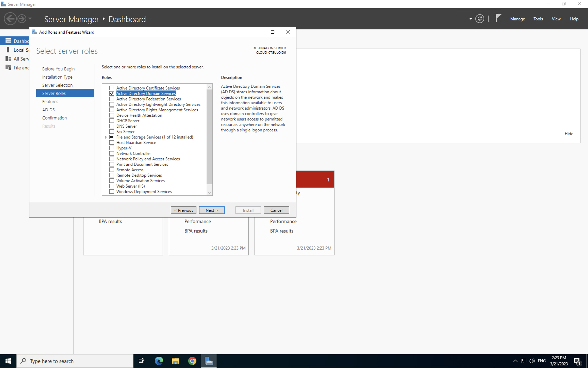Check Active Directory Rights Management Services
Viewport: 588px width, 368px height.
coord(111,110)
